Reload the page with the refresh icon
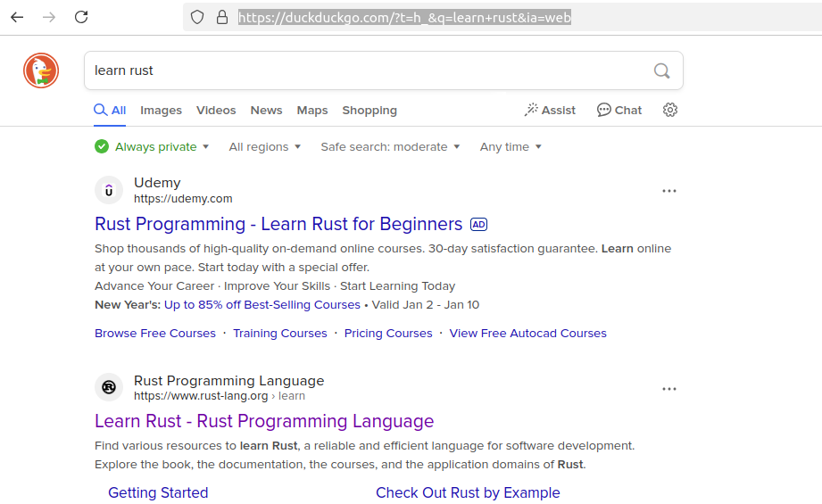Screen dimensions: 822x504 [x=81, y=17]
